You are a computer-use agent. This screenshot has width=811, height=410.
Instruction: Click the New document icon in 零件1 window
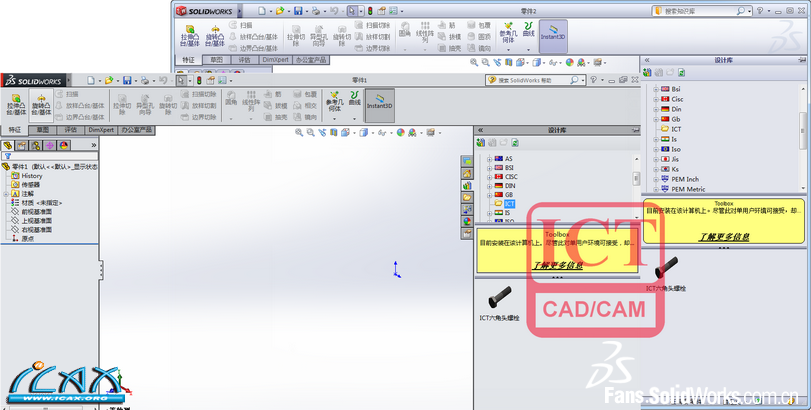click(x=91, y=80)
